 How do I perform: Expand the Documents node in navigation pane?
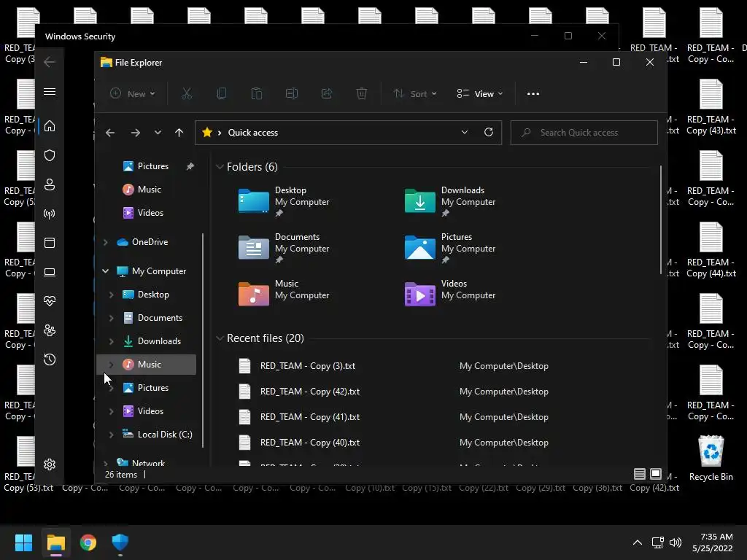pyautogui.click(x=112, y=318)
